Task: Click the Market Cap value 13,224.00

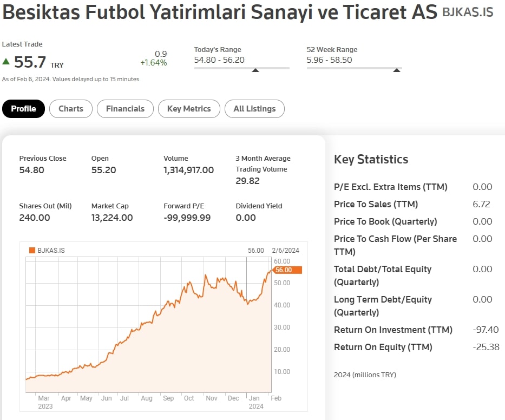Action: pos(112,218)
